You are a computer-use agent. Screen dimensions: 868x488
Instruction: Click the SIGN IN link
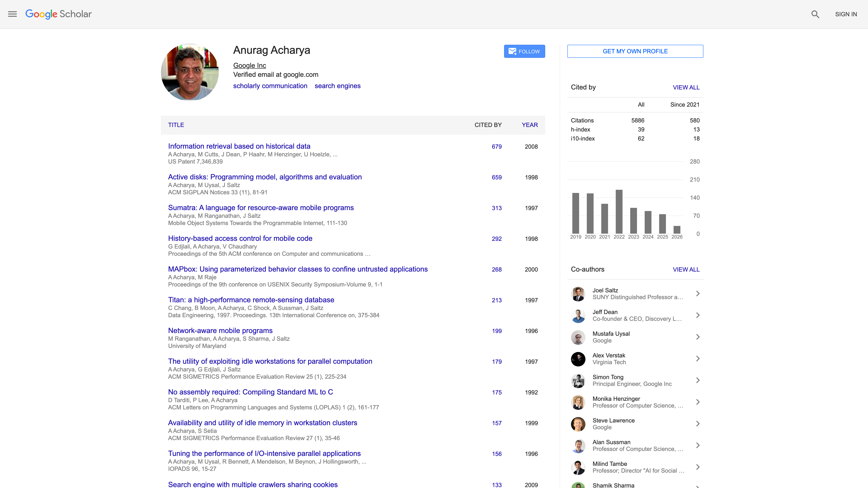[846, 14]
